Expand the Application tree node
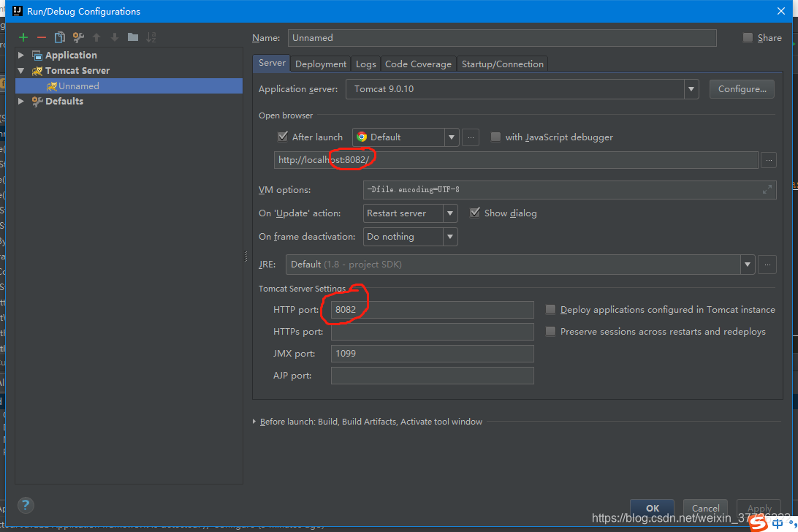The image size is (798, 532). click(x=21, y=55)
